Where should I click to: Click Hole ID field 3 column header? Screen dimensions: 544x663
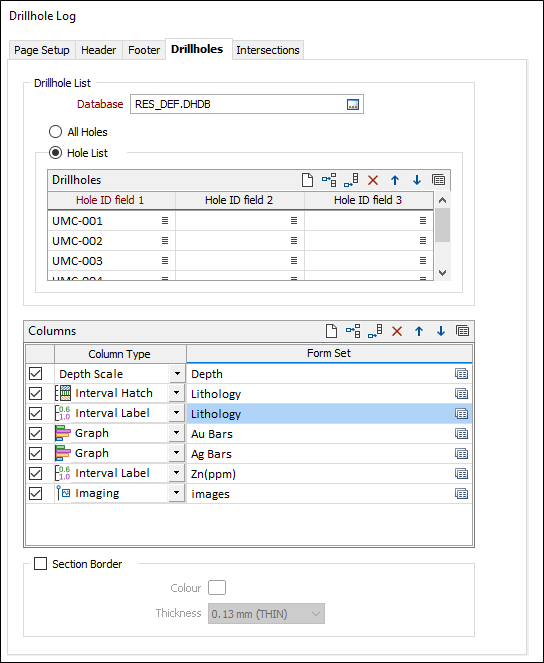pos(369,200)
